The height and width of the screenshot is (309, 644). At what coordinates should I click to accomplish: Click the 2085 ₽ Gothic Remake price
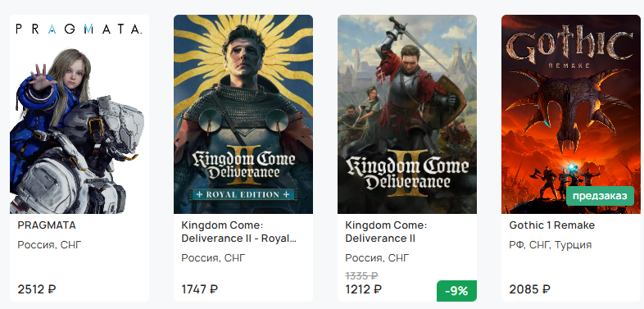click(x=530, y=289)
